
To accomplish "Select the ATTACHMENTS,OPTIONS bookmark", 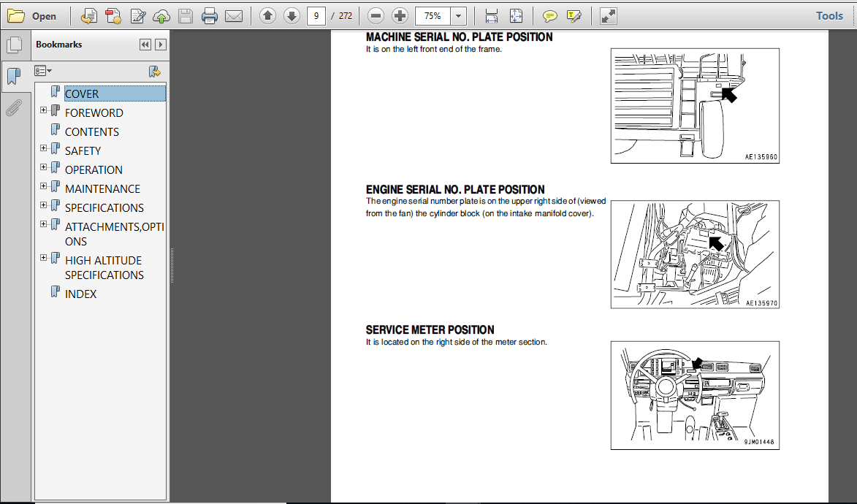I will pyautogui.click(x=114, y=234).
